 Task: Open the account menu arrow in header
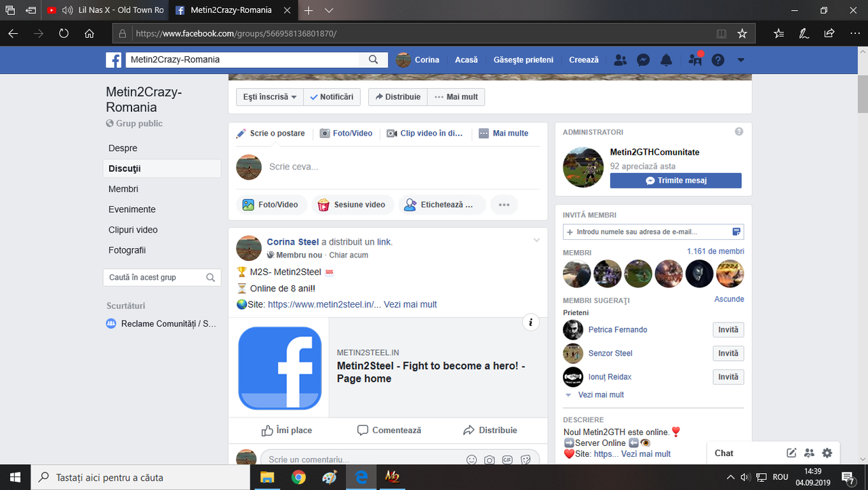741,60
